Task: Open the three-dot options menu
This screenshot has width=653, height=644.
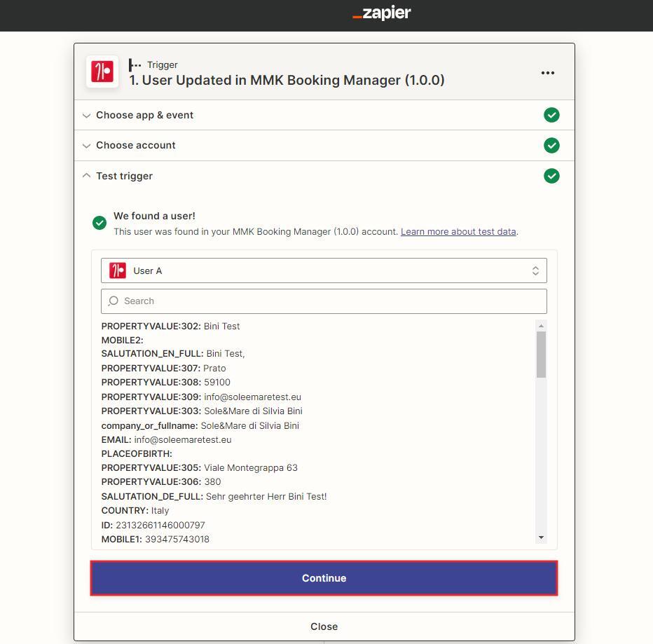Action: (x=548, y=73)
